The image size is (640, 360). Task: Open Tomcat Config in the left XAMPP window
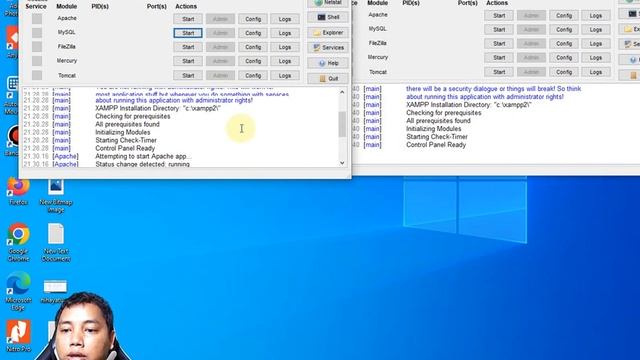tap(253, 76)
